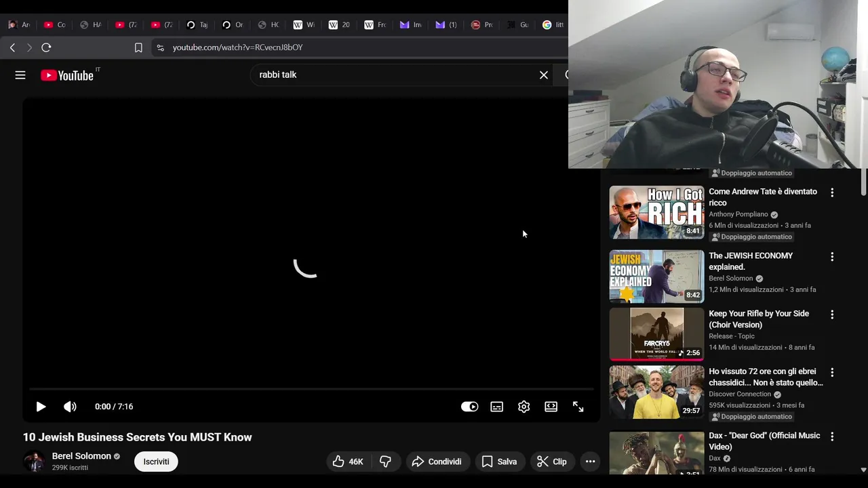Switch to the 'Co' YouTube browser tab
Image resolution: width=868 pixels, height=488 pixels.
tap(54, 25)
